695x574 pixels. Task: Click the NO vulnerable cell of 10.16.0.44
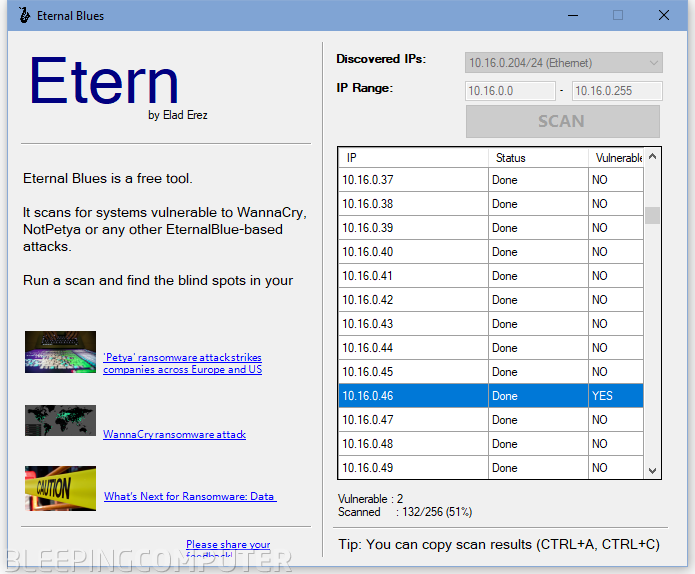click(x=616, y=348)
